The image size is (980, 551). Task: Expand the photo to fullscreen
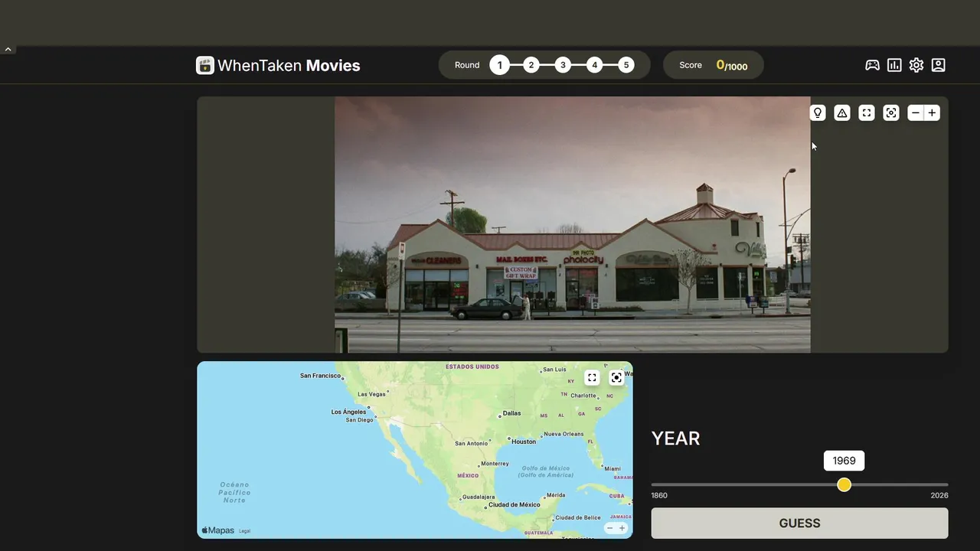coord(867,112)
